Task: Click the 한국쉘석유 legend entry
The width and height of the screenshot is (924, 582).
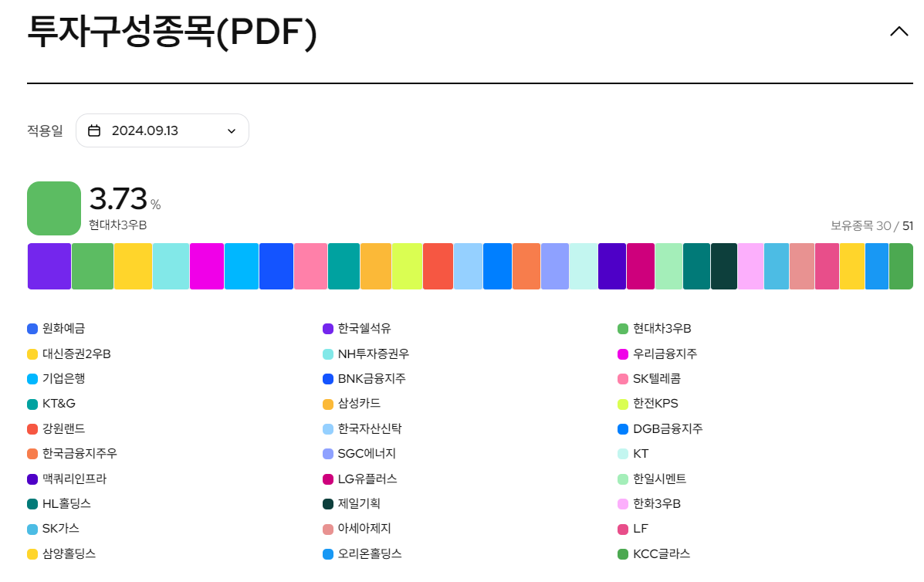Action: coord(357,329)
